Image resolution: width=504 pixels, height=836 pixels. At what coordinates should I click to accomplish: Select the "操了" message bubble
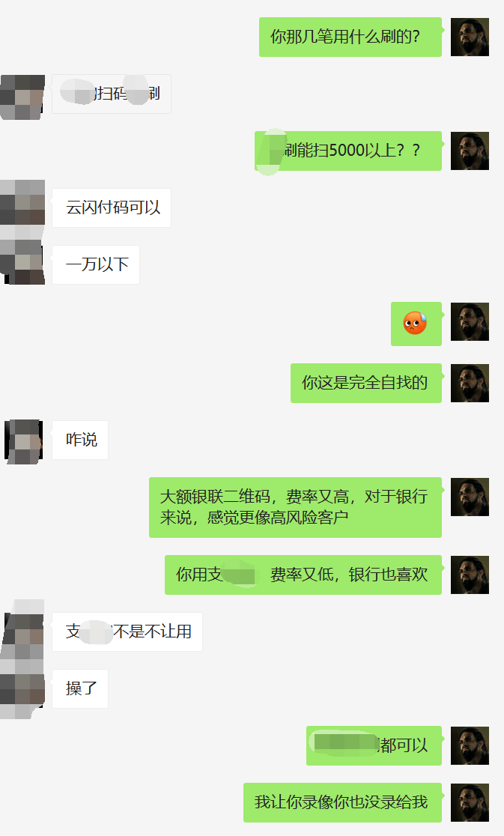point(80,688)
